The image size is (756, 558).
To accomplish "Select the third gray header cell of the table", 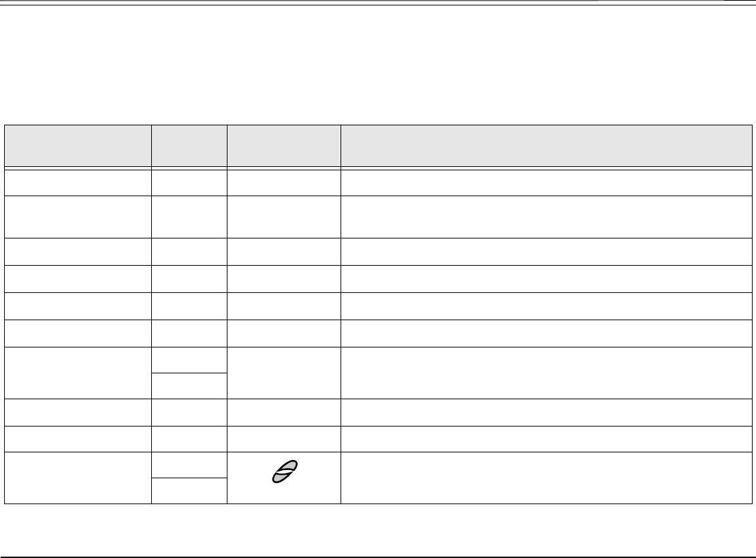I will tap(284, 146).
